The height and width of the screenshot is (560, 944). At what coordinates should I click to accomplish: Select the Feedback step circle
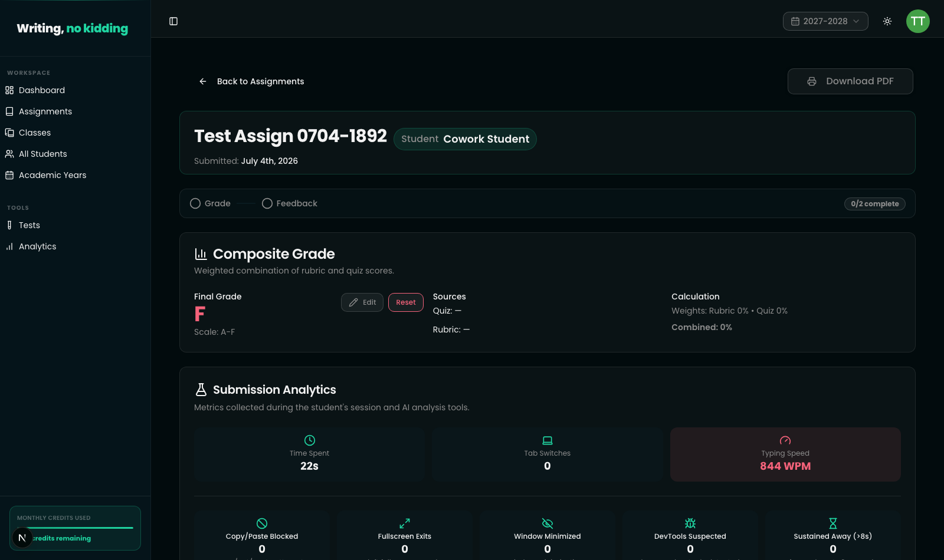pos(267,203)
